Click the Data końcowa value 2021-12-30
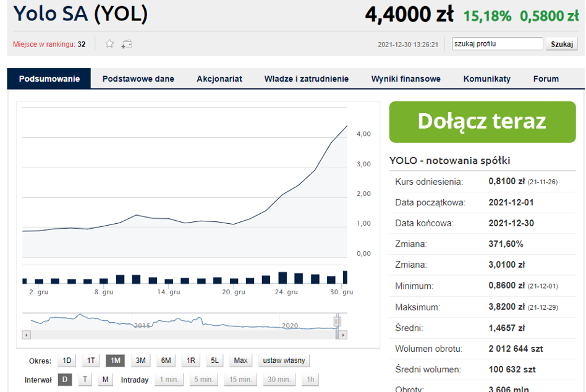Image resolution: width=586 pixels, height=392 pixels. (511, 223)
